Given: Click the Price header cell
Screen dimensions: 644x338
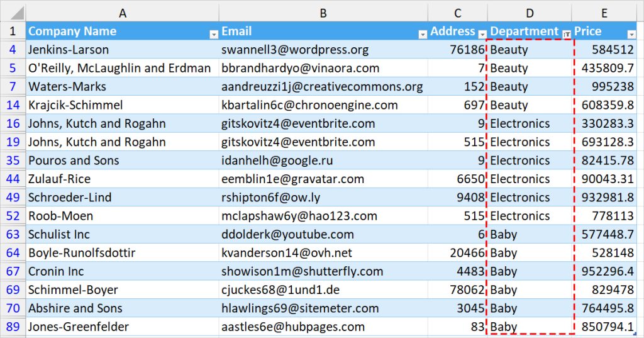Looking at the screenshot, I should pos(604,31).
